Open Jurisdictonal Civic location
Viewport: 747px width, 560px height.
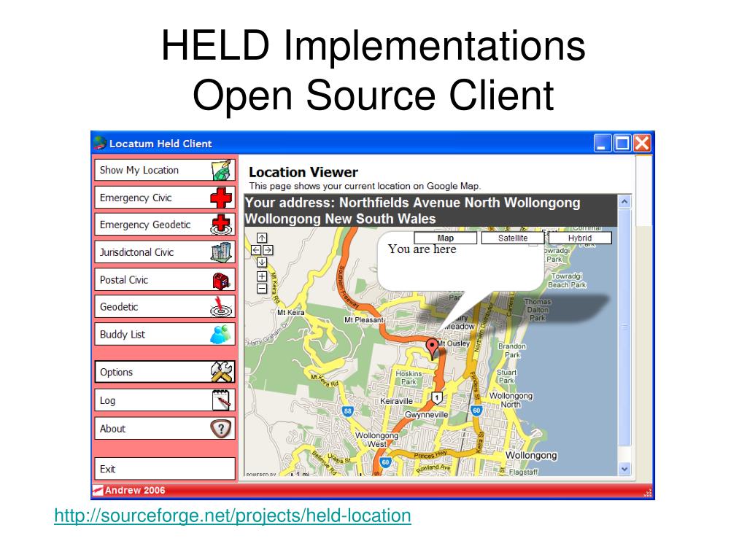point(165,252)
